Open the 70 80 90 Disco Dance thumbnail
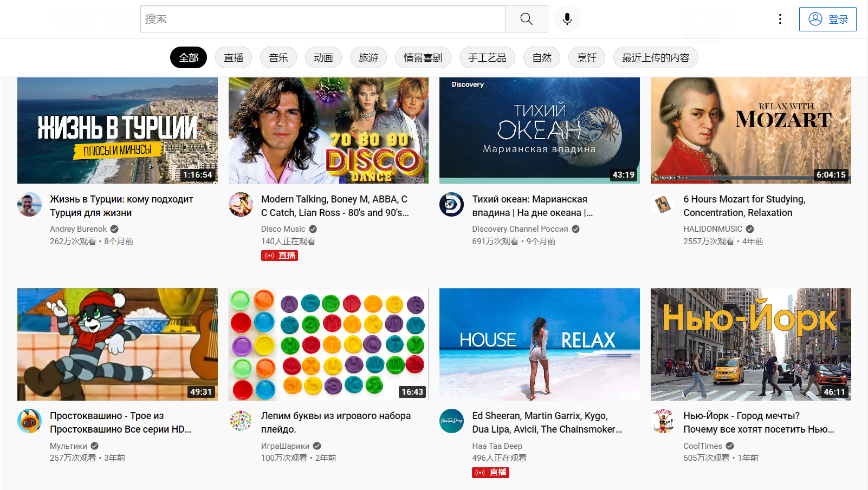This screenshot has width=868, height=490. click(x=328, y=130)
